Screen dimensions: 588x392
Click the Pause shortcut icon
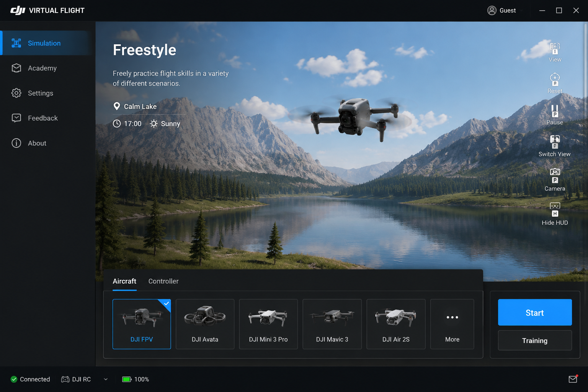coord(555,111)
